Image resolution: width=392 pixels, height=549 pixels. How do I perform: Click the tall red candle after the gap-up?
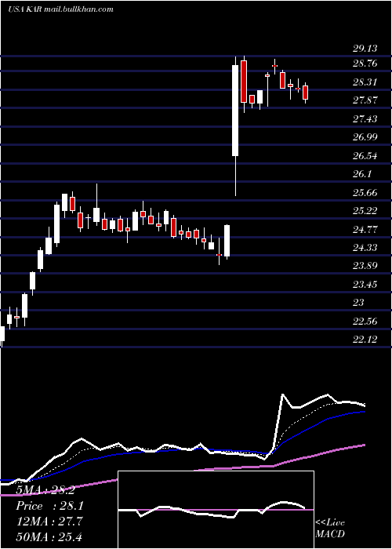click(x=244, y=82)
